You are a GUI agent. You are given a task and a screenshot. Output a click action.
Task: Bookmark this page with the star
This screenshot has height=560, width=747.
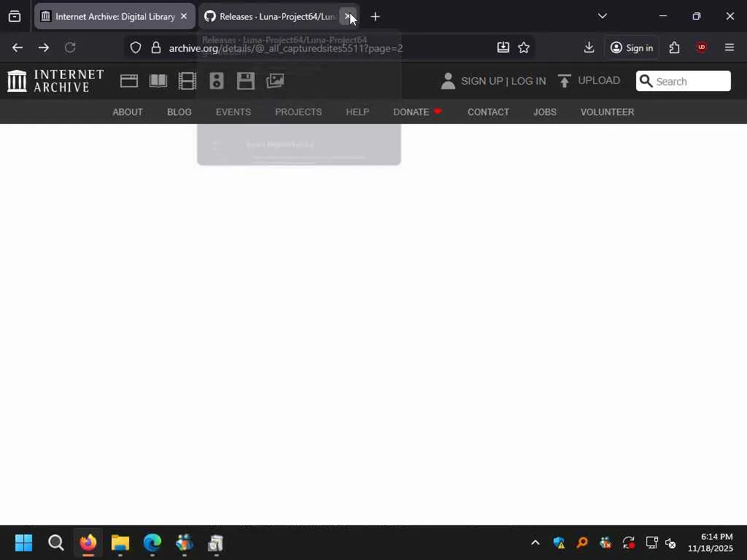point(524,47)
